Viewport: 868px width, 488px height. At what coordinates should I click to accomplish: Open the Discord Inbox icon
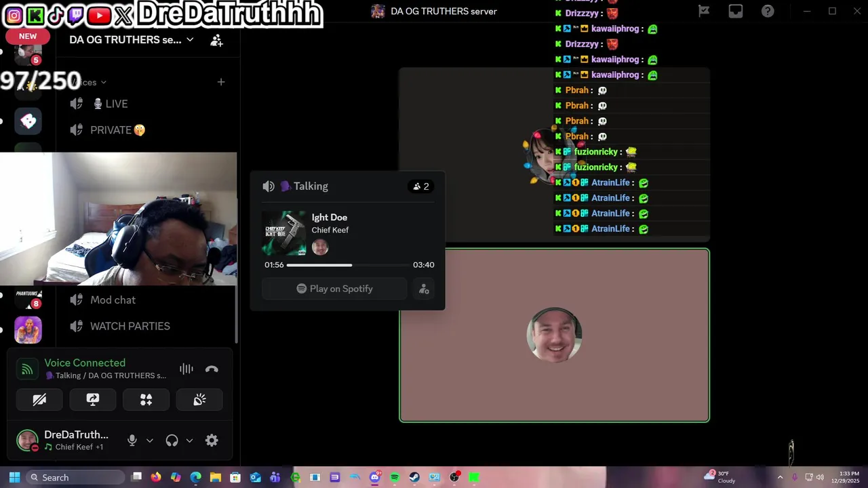(736, 11)
